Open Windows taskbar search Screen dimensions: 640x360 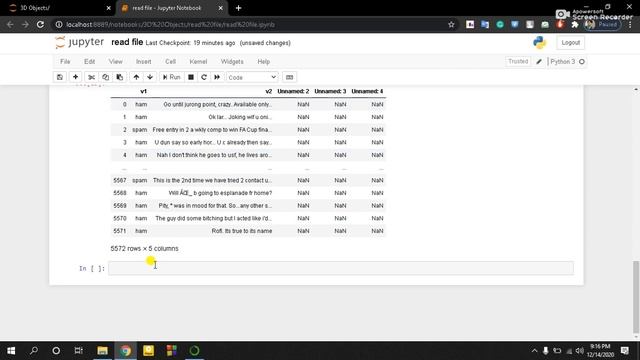(x=34, y=351)
